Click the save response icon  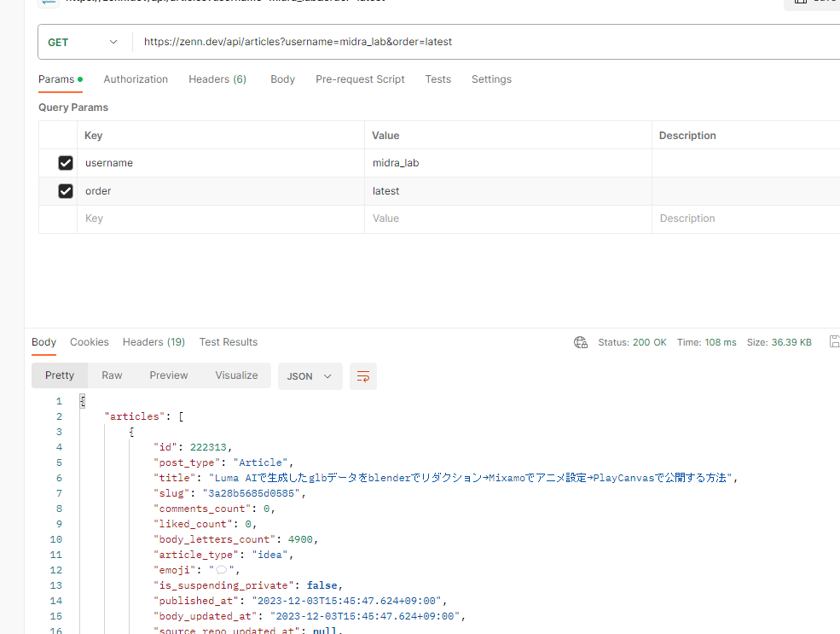(x=835, y=342)
